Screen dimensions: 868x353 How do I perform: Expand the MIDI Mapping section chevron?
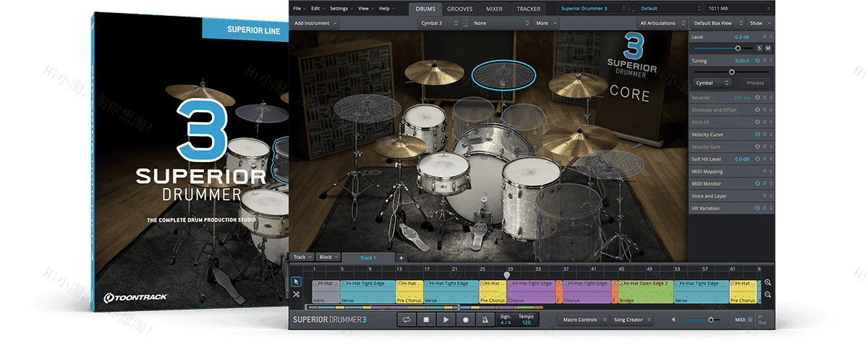point(771,171)
